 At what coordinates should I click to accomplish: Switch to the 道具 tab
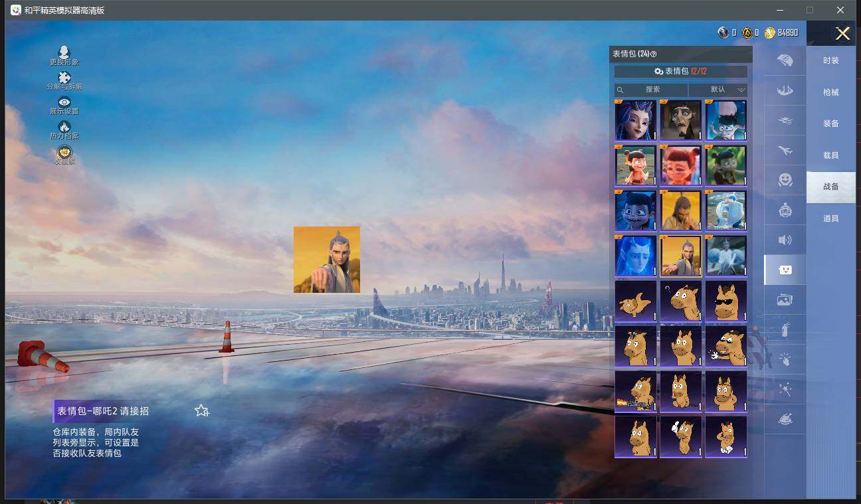(x=831, y=218)
